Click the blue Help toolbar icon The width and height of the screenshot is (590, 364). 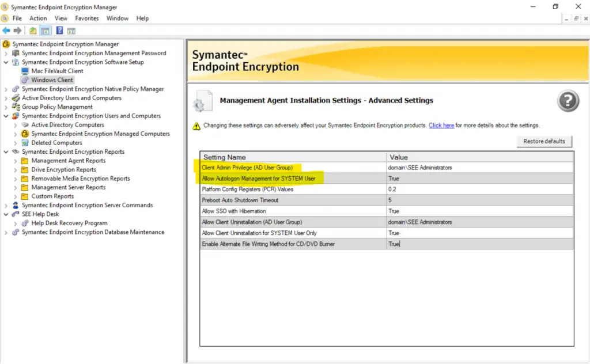(x=59, y=31)
